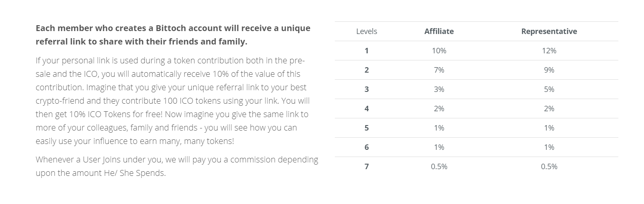Click level 2 row number
Viewport: 644px width, 204px height.
366,70
